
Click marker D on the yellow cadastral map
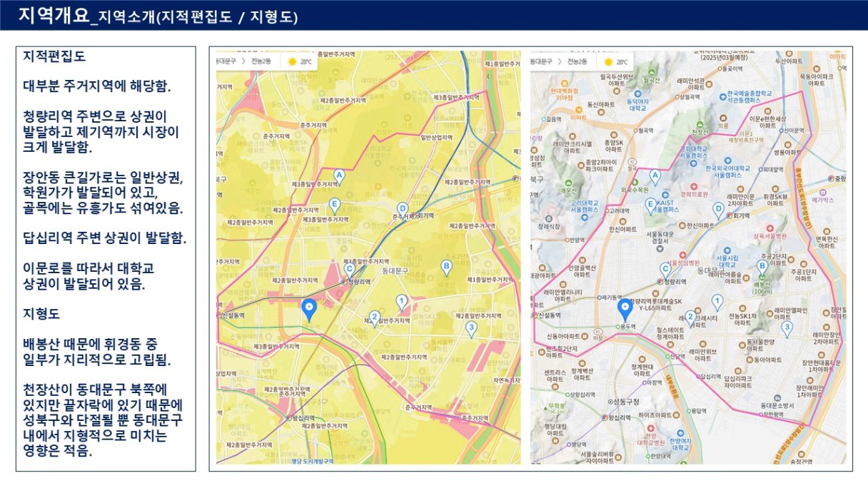(x=402, y=209)
